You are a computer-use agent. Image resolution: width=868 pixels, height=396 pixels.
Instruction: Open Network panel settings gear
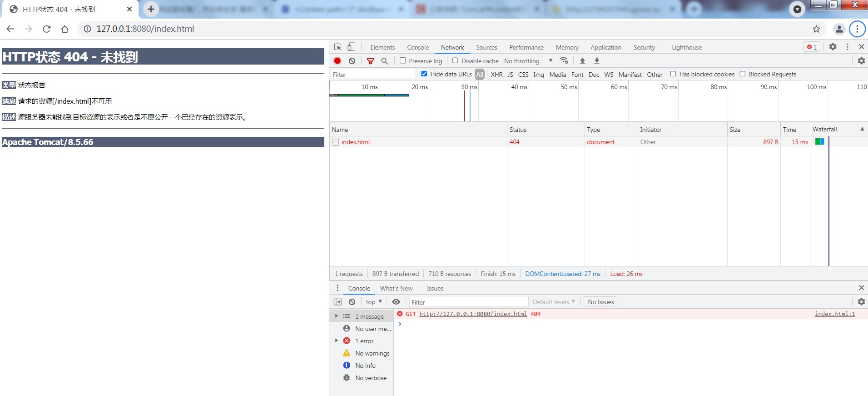(x=861, y=60)
